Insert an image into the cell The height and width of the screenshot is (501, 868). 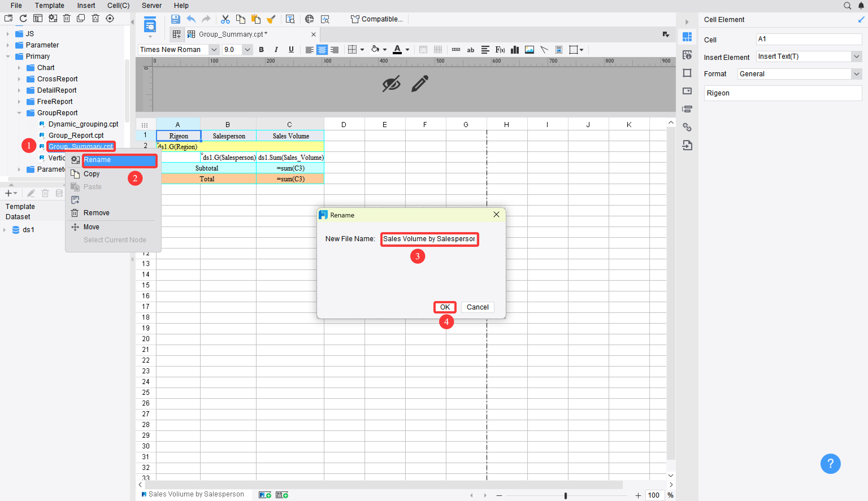coord(529,49)
